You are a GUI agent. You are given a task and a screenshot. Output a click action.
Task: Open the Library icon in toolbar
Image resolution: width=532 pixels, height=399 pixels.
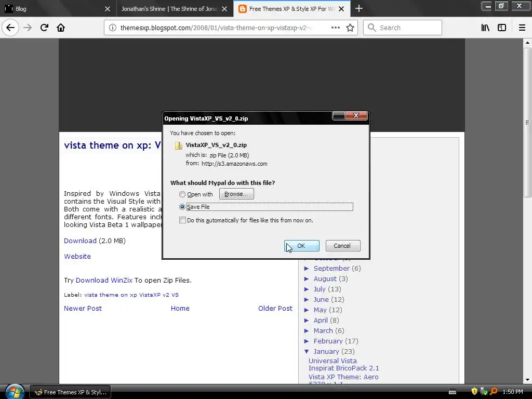pyautogui.click(x=485, y=28)
